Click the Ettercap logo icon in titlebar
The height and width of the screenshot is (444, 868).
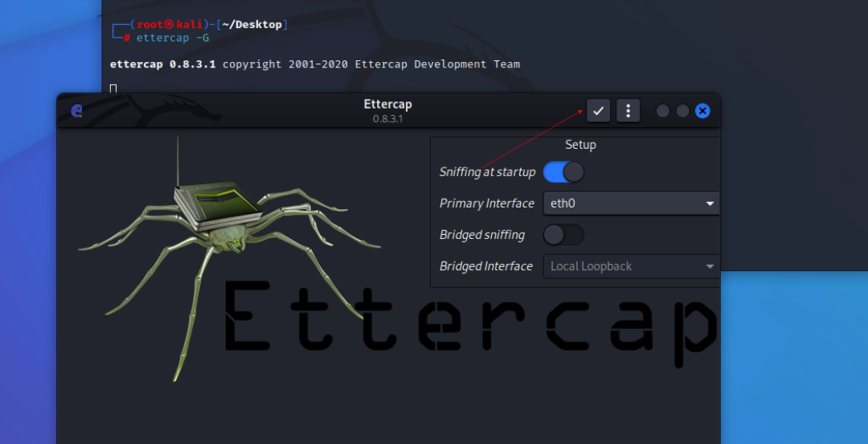pyautogui.click(x=77, y=111)
